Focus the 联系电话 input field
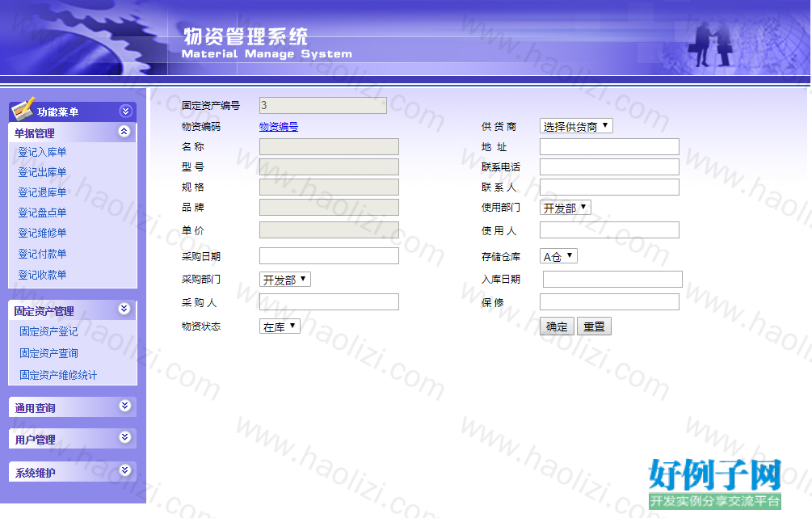Image resolution: width=812 pixels, height=518 pixels. [609, 166]
